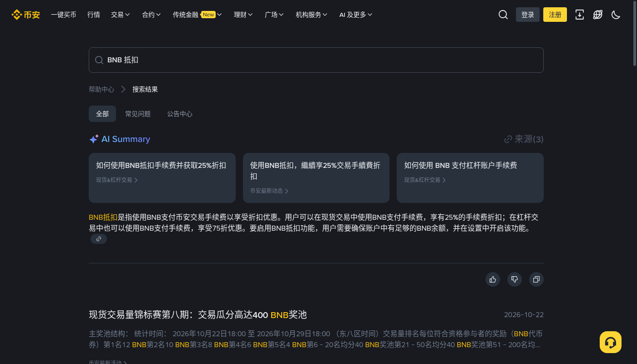Click the AI Summary sparkle icon
Viewport: 637px width, 364px height.
(x=94, y=139)
